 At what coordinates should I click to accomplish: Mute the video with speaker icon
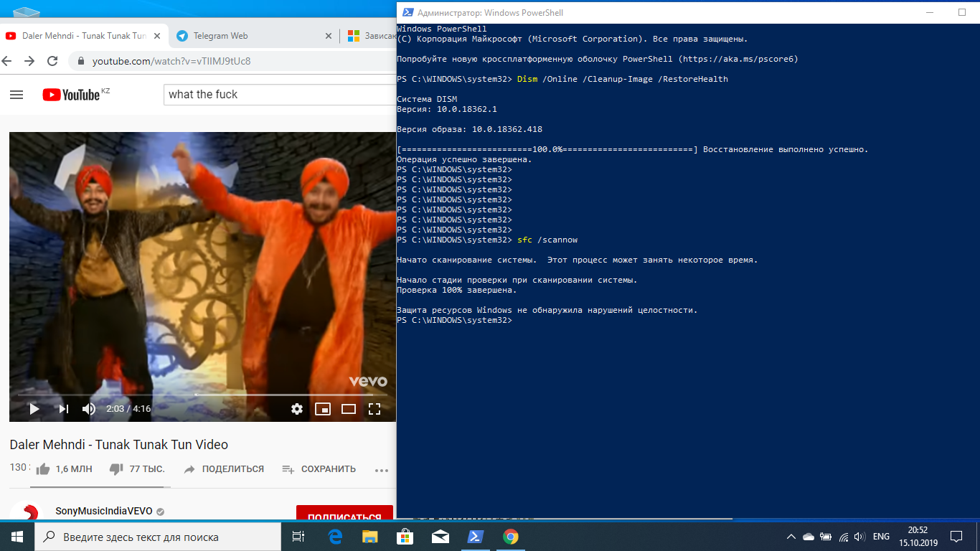tap(89, 409)
